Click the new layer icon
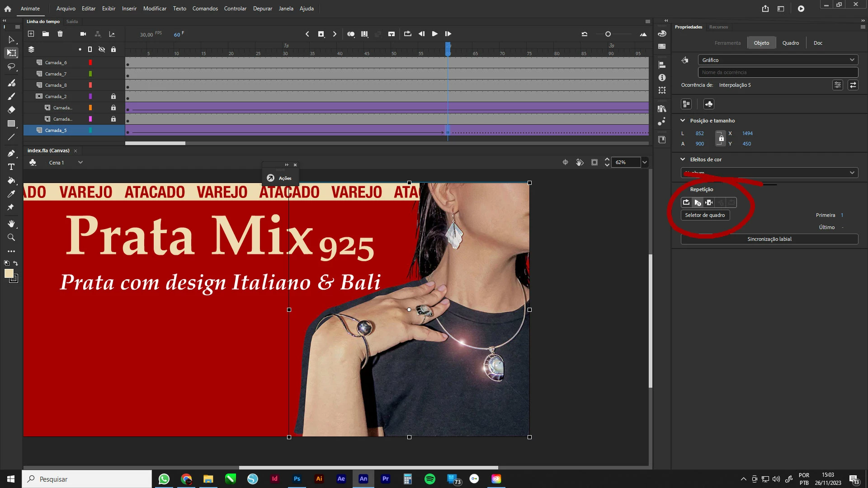This screenshot has width=868, height=488. pyautogui.click(x=31, y=34)
